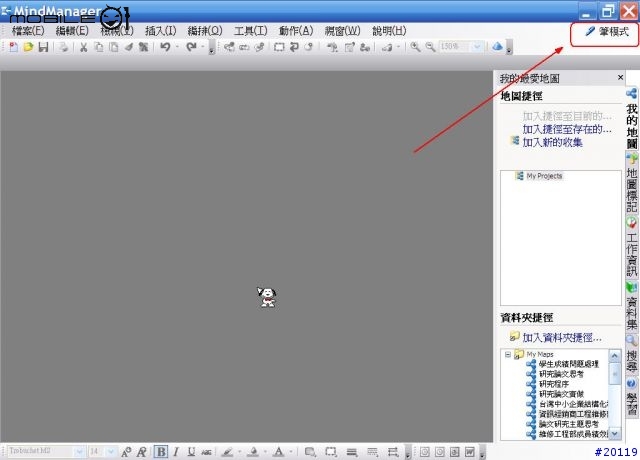Viewport: 640px width, 460px height.
Task: Open the fill color dropdown arrow
Action: [x=265, y=452]
